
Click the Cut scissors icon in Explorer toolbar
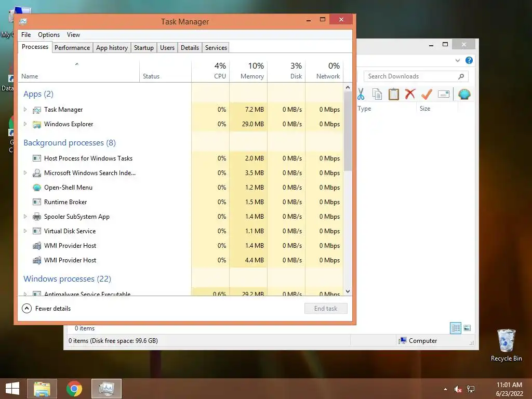[361, 94]
